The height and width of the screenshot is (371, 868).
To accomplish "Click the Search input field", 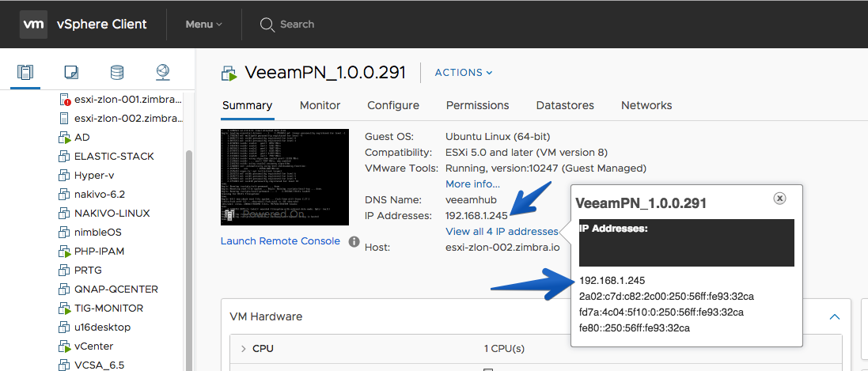I will tap(298, 25).
